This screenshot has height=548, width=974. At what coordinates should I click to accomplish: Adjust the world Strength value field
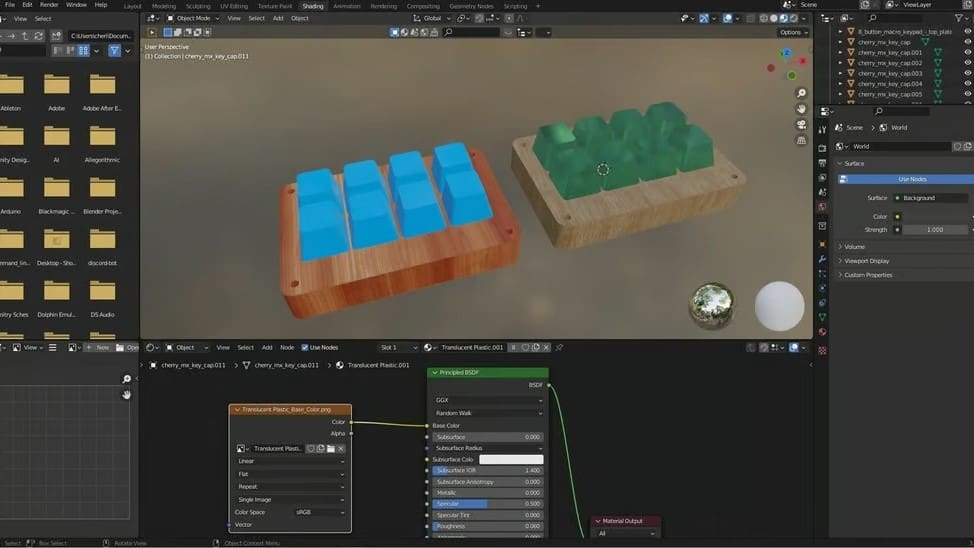click(935, 230)
